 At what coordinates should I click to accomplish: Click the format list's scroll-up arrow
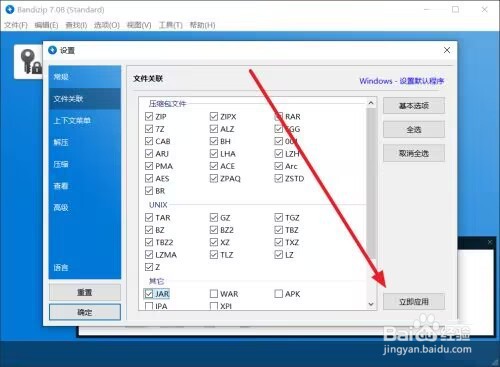[371, 103]
